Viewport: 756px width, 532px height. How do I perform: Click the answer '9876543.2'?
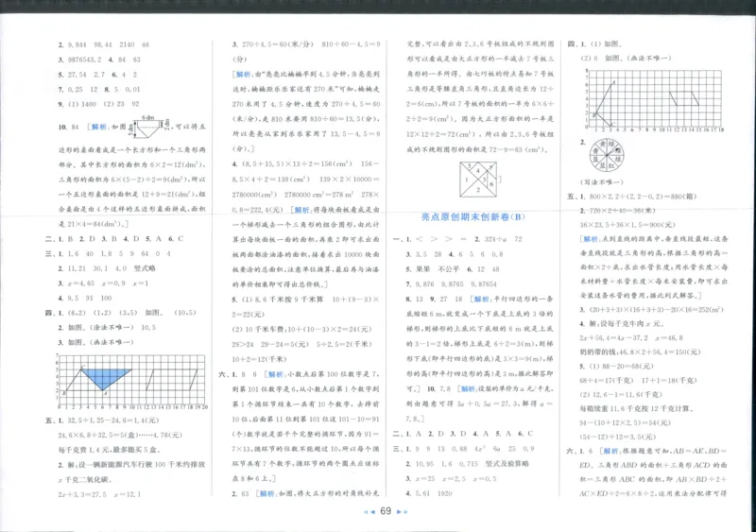[83, 60]
